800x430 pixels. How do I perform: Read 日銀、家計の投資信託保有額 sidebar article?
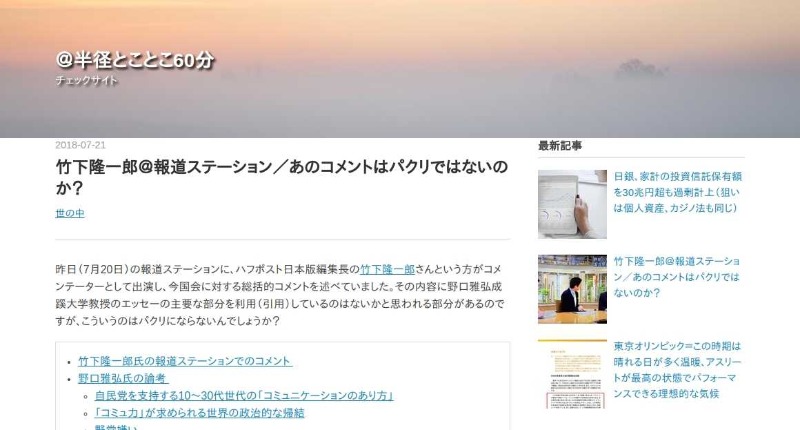(x=678, y=192)
